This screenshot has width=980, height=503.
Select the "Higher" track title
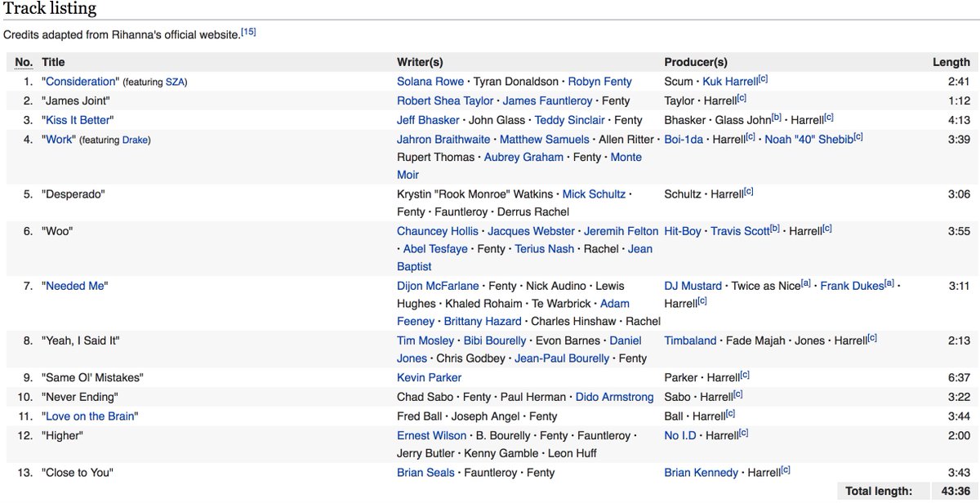[62, 435]
